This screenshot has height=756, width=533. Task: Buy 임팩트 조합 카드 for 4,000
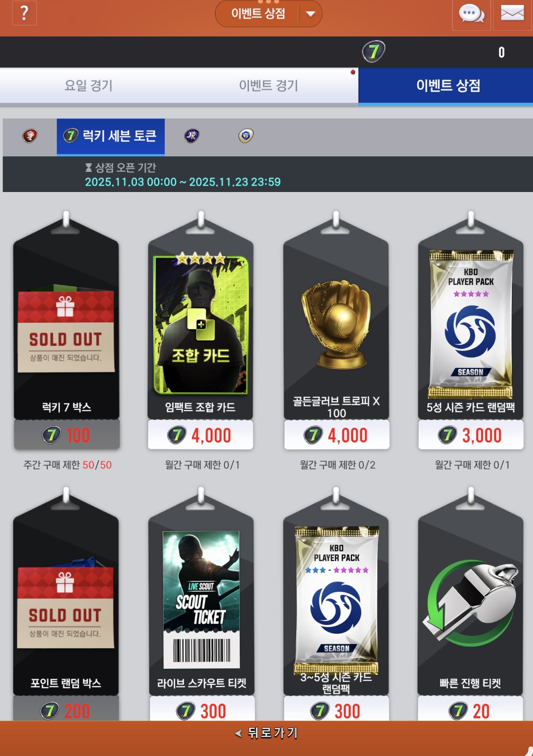point(201,435)
